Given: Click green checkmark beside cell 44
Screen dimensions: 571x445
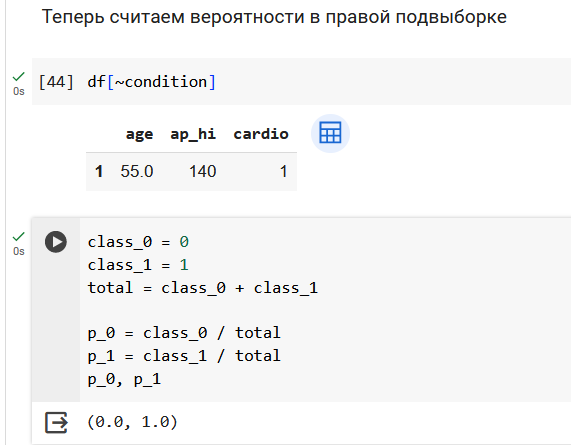Looking at the screenshot, I should point(19,76).
